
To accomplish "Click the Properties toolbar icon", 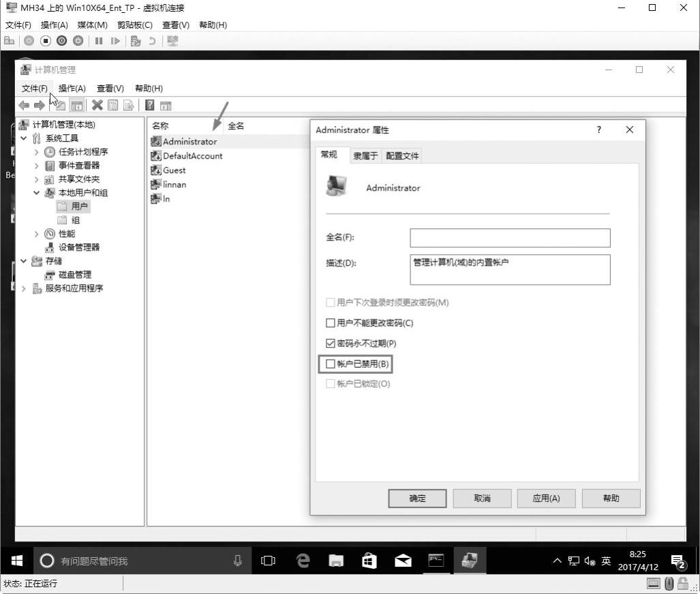I will [x=113, y=106].
